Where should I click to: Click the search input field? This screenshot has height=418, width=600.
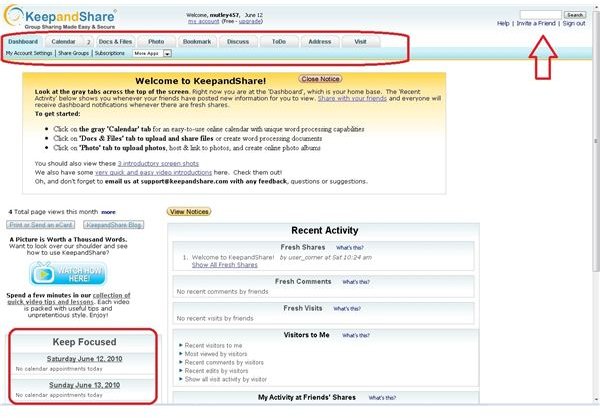[540, 15]
